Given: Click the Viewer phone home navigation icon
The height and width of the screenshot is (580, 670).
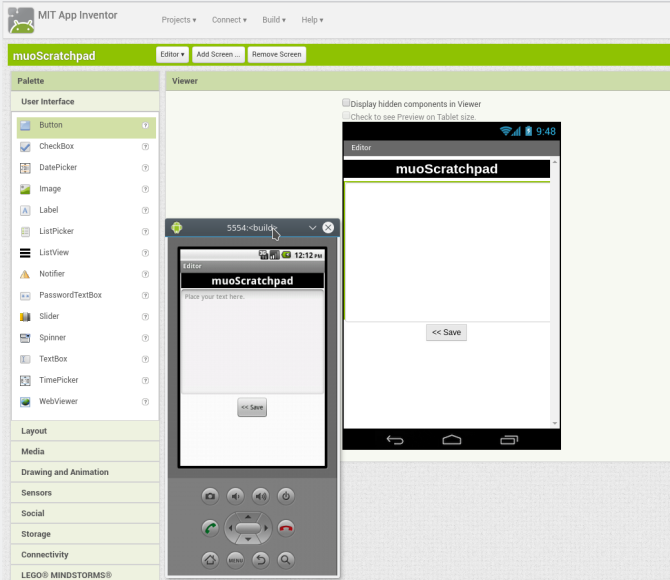Looking at the screenshot, I should [452, 439].
